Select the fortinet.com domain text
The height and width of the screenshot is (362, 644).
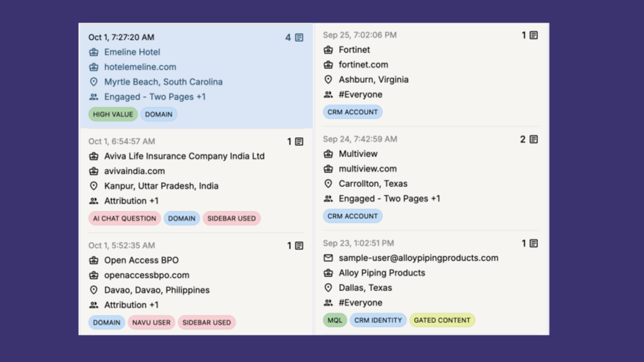tap(363, 64)
